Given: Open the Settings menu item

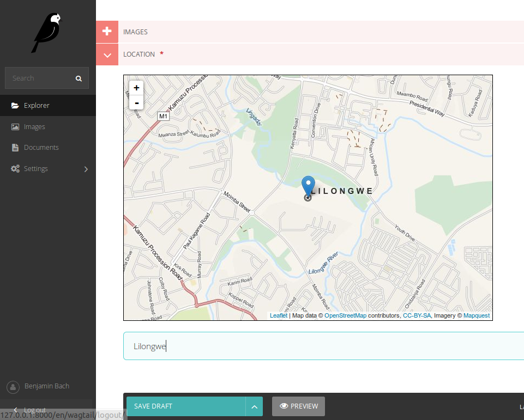Looking at the screenshot, I should (x=48, y=169).
